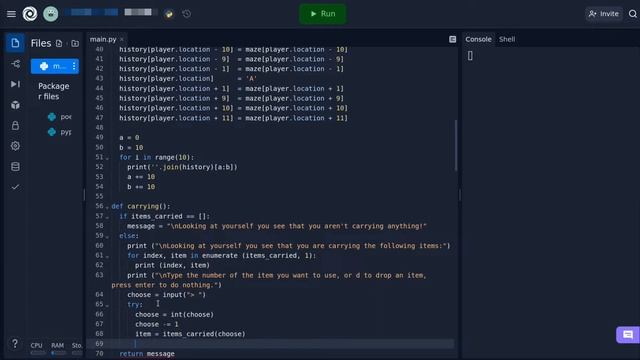Open the poetry package file
The image size is (640, 360).
pos(60,117)
